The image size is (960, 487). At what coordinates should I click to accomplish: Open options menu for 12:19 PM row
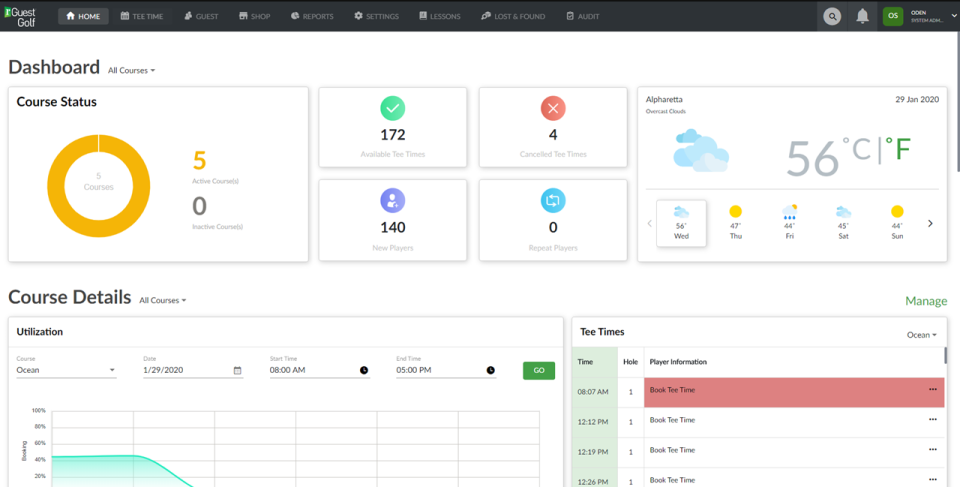click(932, 450)
